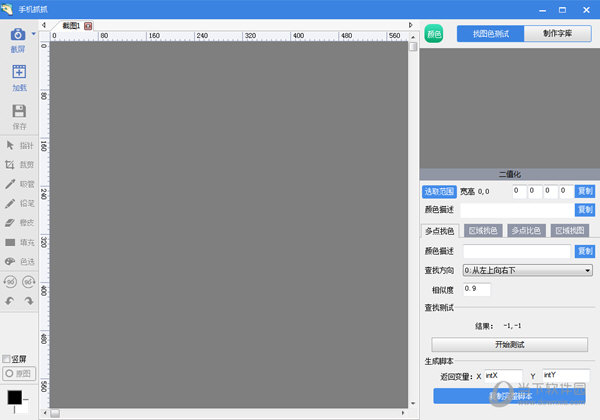Close the 截图1 image tab
The width and height of the screenshot is (600, 420).
point(88,24)
